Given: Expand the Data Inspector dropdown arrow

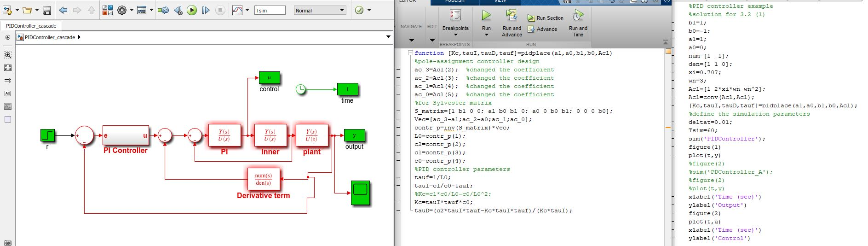Looking at the screenshot, I should point(247,10).
